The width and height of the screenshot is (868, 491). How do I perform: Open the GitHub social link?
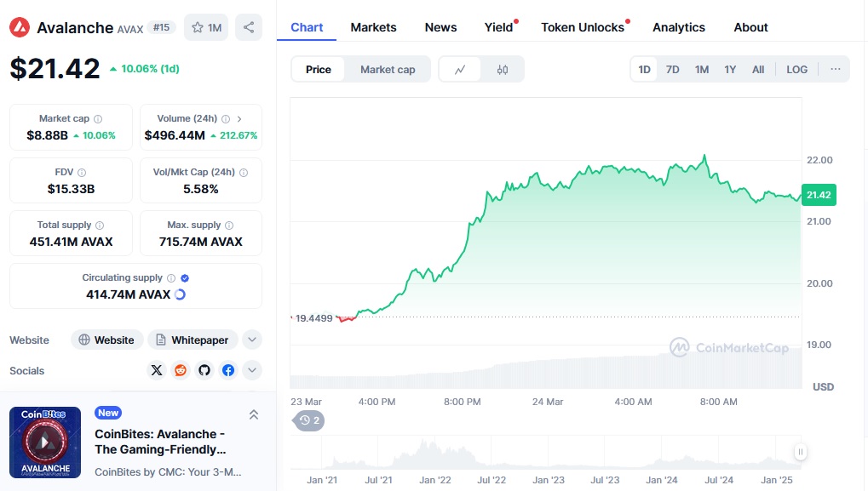tap(204, 370)
